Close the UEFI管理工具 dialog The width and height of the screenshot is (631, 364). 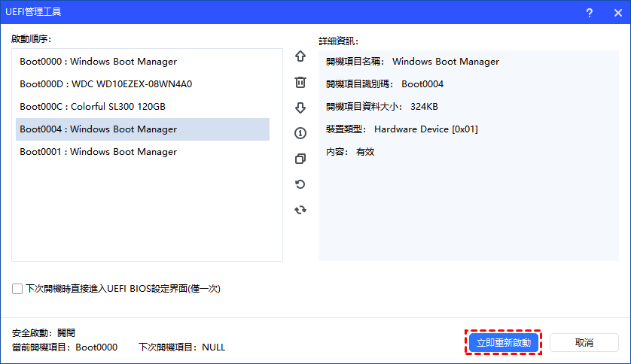pyautogui.click(x=615, y=12)
